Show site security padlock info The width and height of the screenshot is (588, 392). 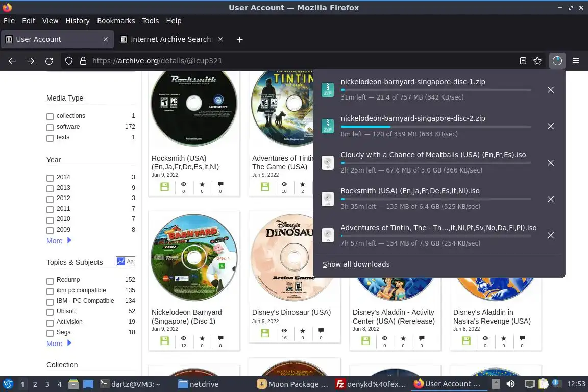tap(83, 61)
